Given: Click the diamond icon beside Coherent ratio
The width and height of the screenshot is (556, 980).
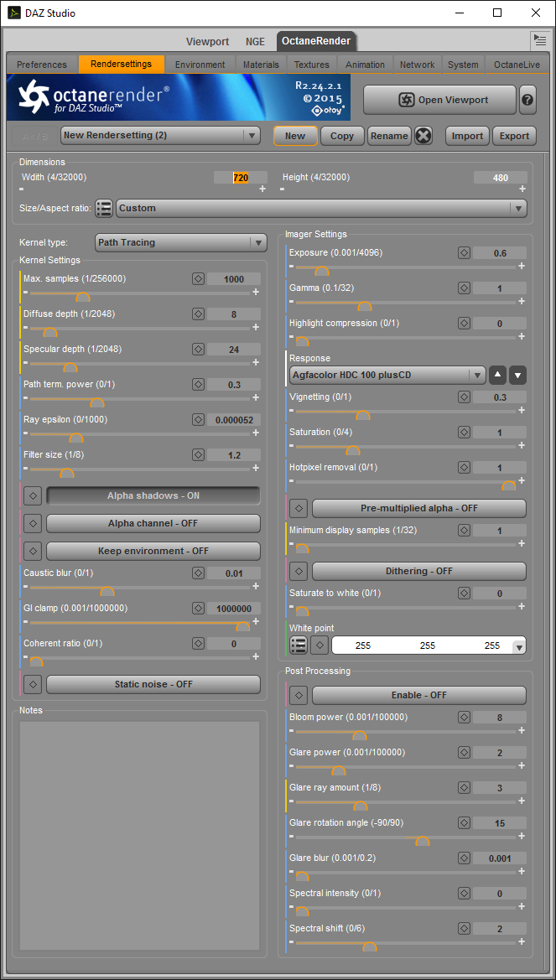Looking at the screenshot, I should pyautogui.click(x=198, y=643).
